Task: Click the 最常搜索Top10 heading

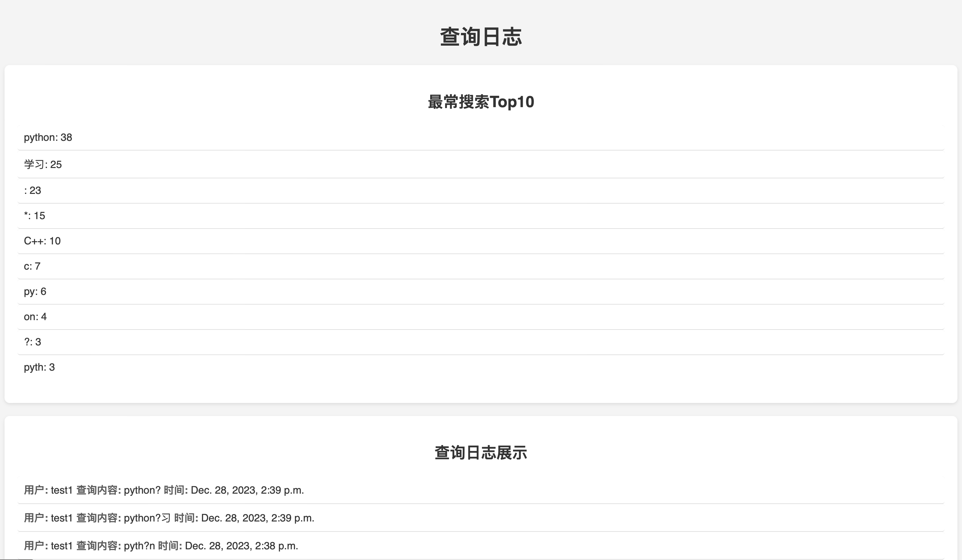Action: (481, 102)
